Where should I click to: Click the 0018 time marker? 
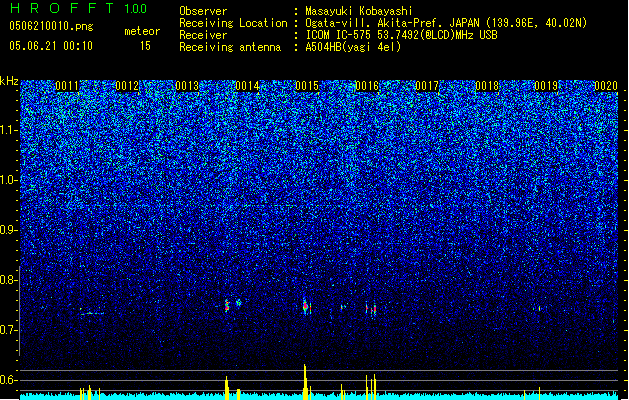(x=487, y=86)
